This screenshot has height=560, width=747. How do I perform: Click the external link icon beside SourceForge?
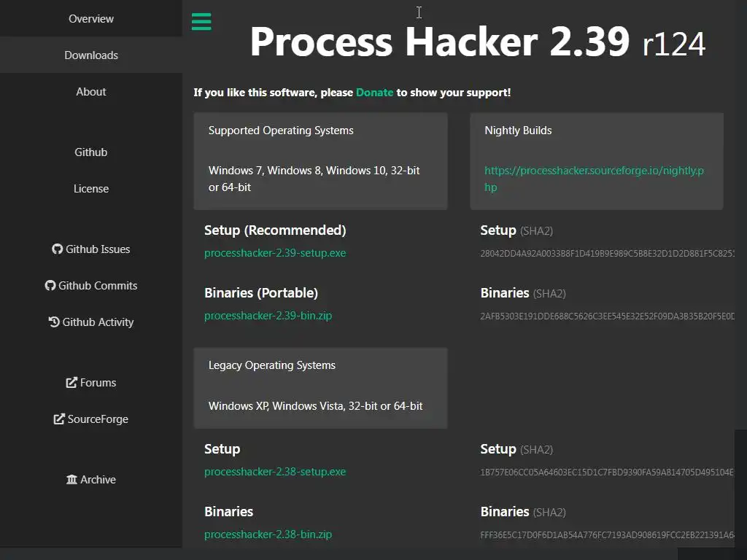click(59, 419)
